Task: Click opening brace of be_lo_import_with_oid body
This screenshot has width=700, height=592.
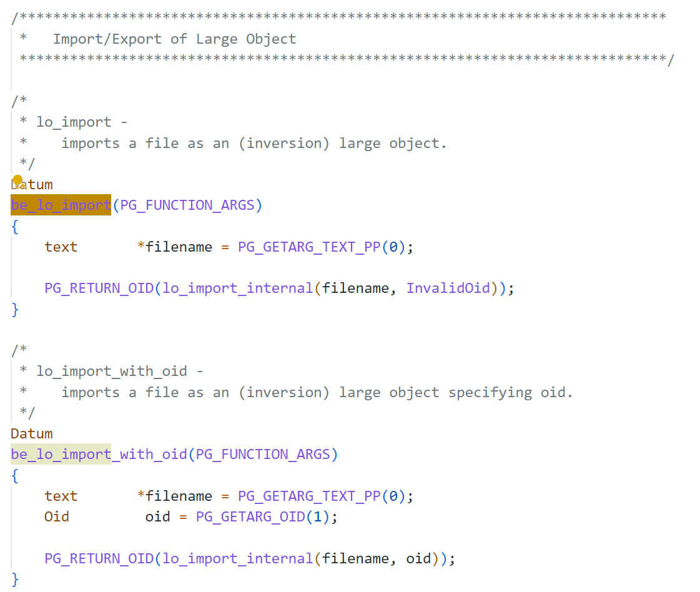Action: pyautogui.click(x=15, y=475)
